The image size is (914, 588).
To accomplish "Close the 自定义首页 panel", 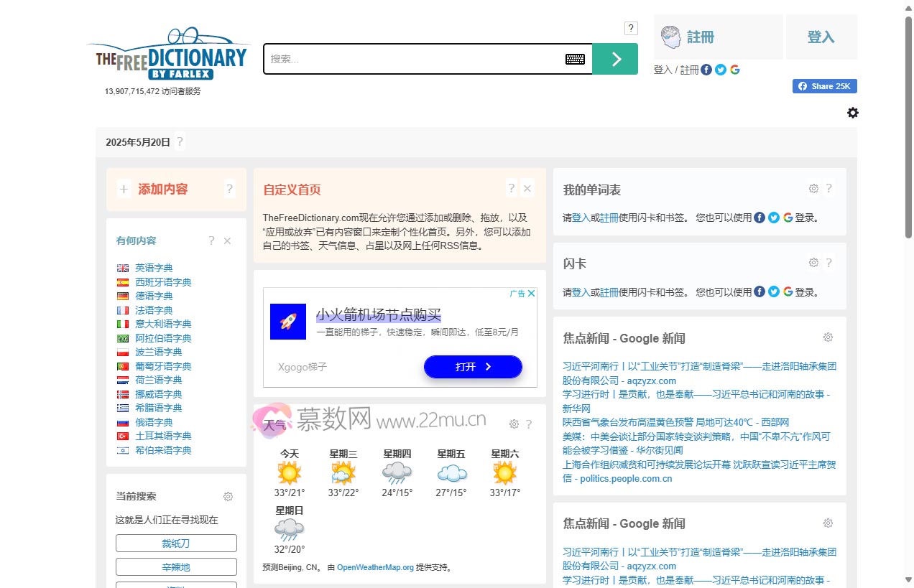I will click(527, 189).
